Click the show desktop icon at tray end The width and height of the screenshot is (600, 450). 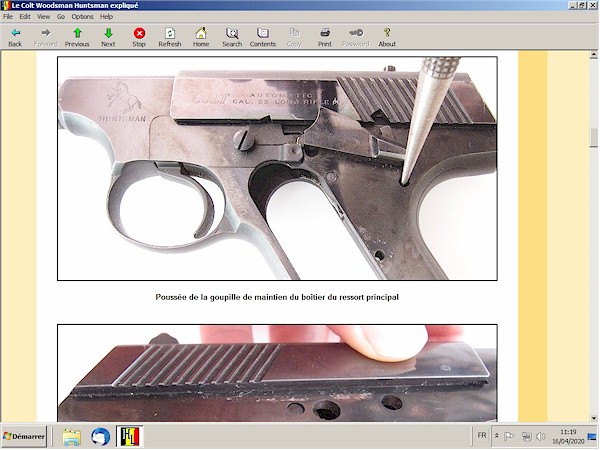pos(592,436)
